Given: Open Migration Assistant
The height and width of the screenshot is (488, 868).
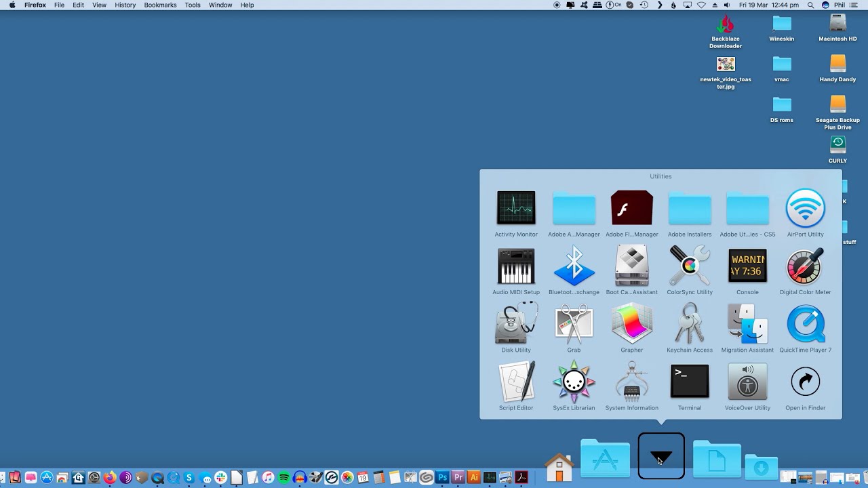Looking at the screenshot, I should click(x=747, y=323).
